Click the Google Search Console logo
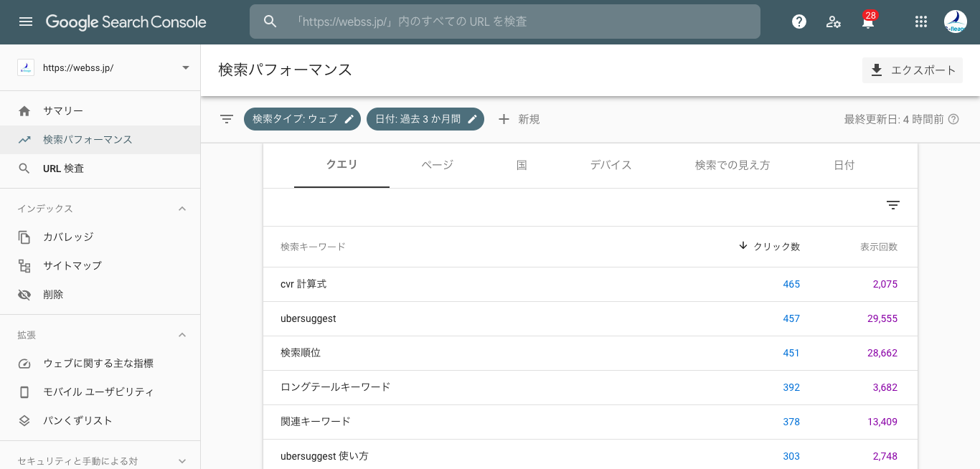Viewport: 980px width, 469px height. 126,22
